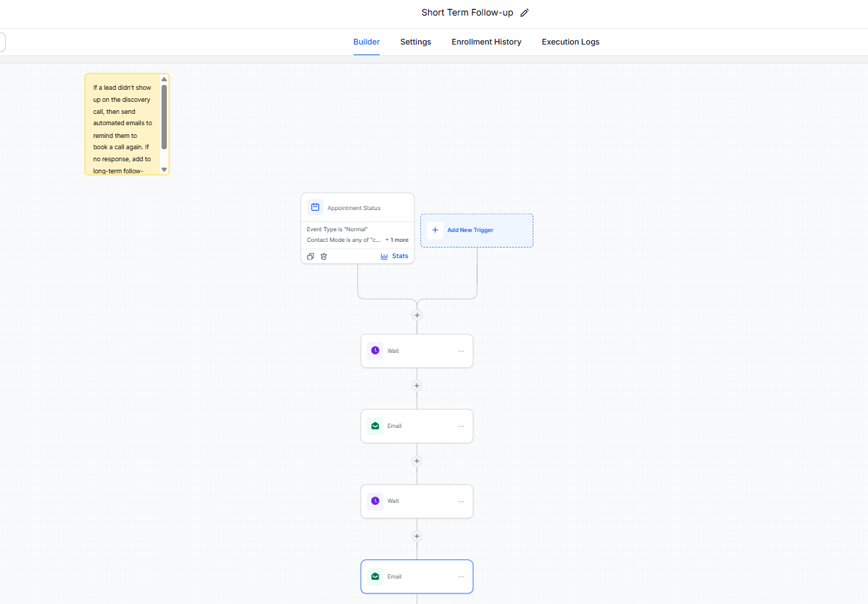Open the second Wait step

[417, 501]
